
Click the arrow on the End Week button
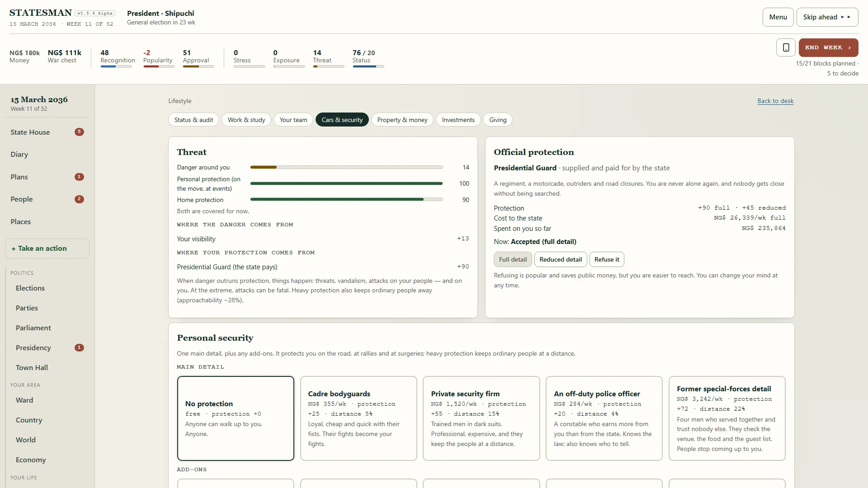click(849, 47)
